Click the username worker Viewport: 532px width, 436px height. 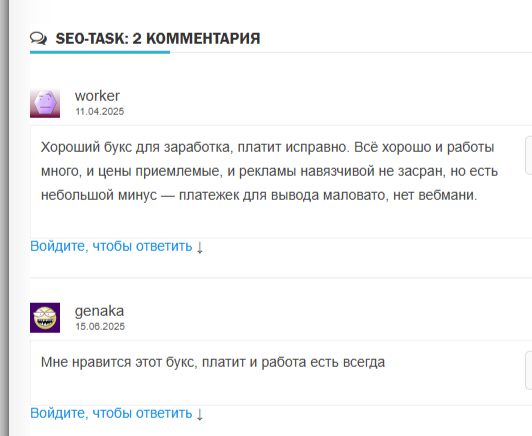pos(97,96)
